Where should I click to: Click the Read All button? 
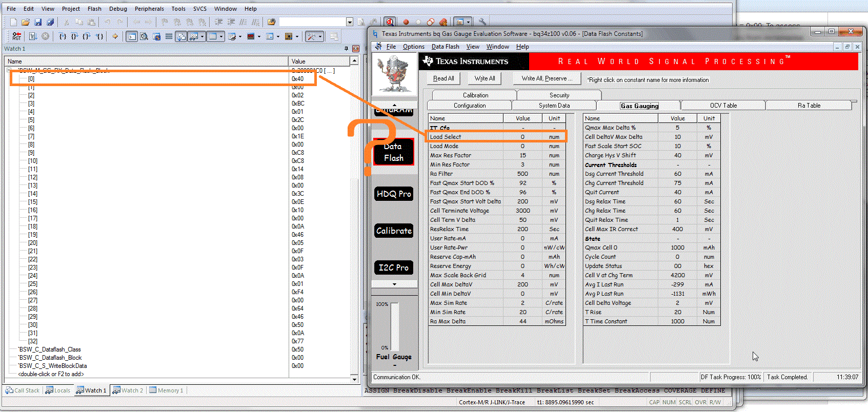443,78
